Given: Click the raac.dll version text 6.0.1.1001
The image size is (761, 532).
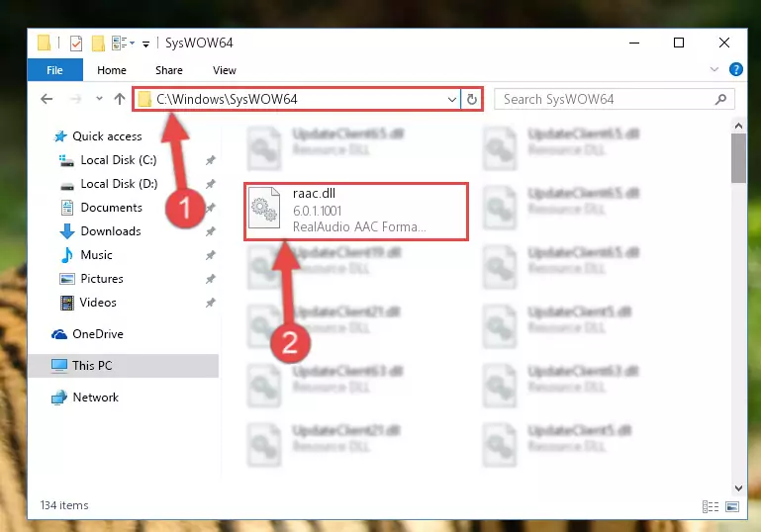Looking at the screenshot, I should pyautogui.click(x=318, y=211).
